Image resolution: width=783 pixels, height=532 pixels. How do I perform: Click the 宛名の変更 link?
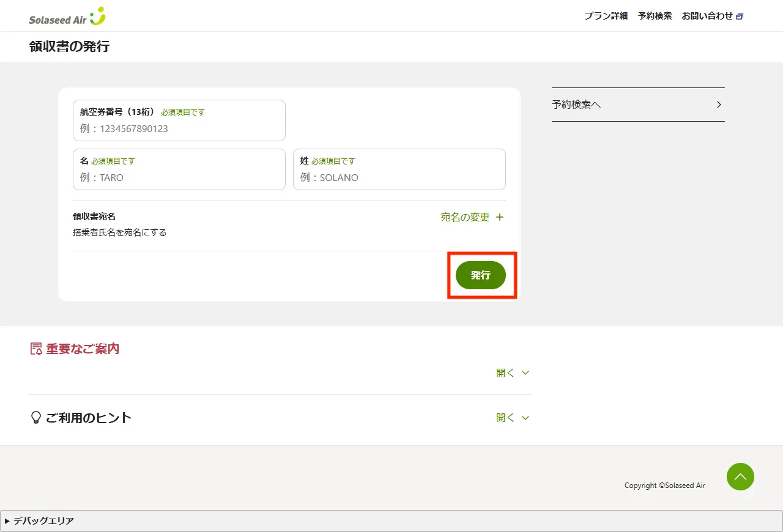click(x=465, y=217)
